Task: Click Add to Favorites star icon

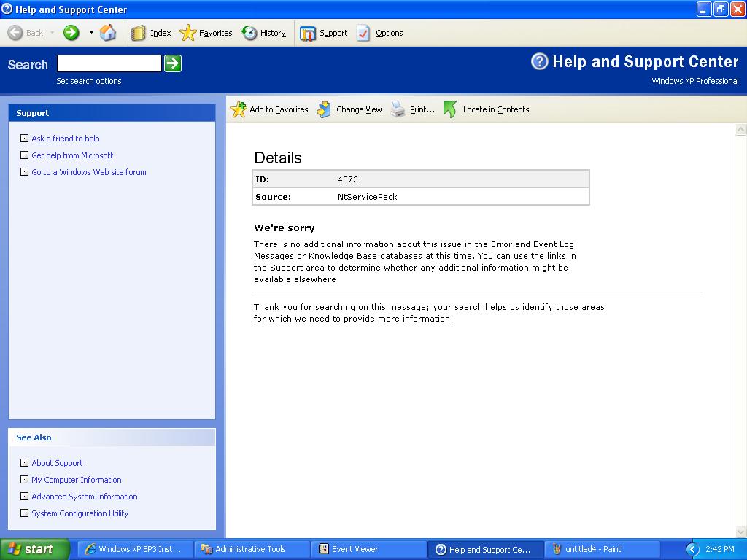Action: [x=239, y=109]
